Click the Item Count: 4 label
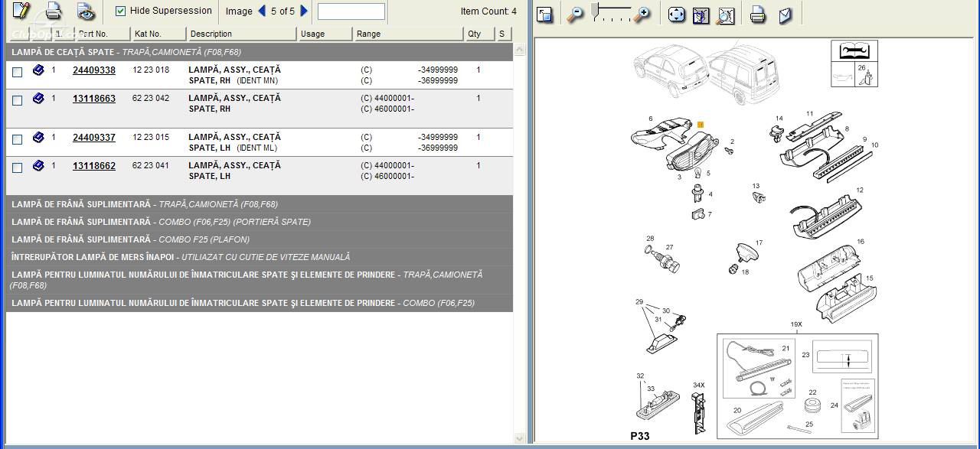This screenshot has width=980, height=449. 488,11
